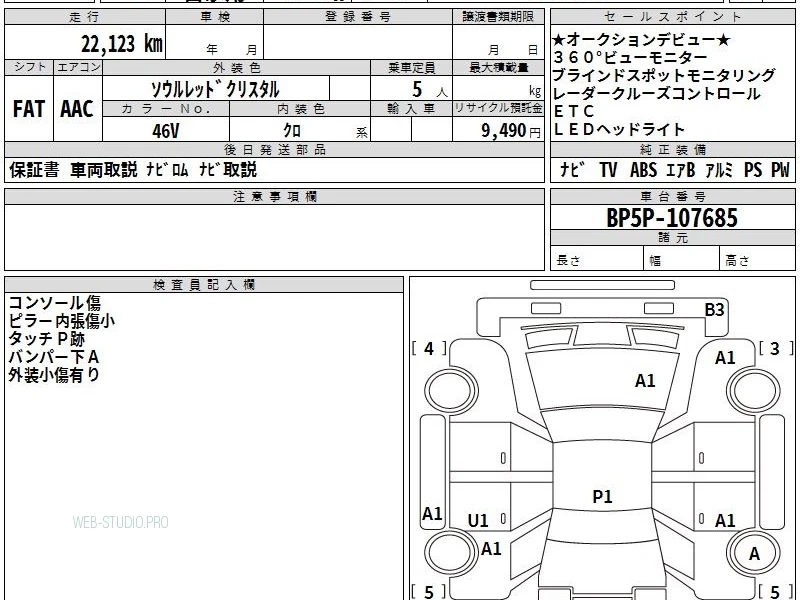
Task: Click the "純正装備" section header
Action: click(672, 149)
